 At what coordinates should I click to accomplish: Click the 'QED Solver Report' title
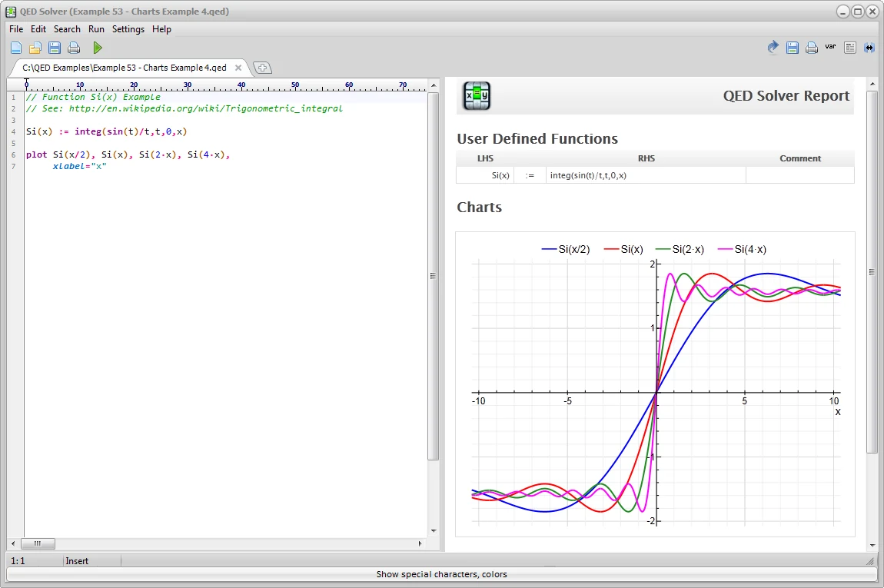pyautogui.click(x=786, y=96)
